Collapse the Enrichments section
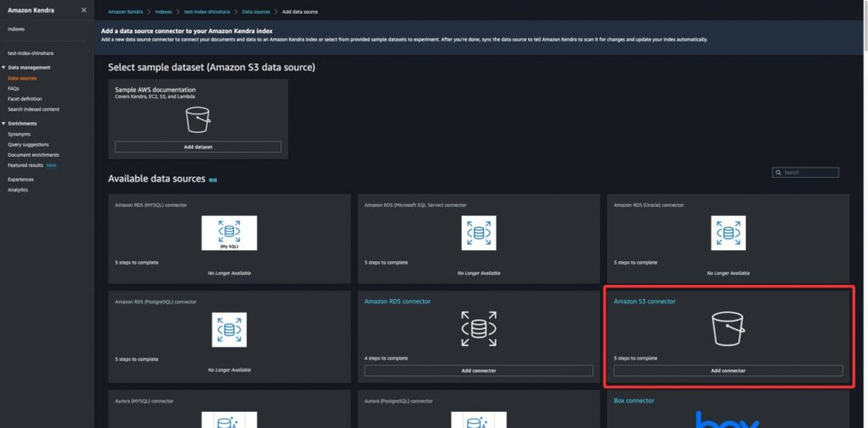This screenshot has height=428, width=868. [3, 124]
